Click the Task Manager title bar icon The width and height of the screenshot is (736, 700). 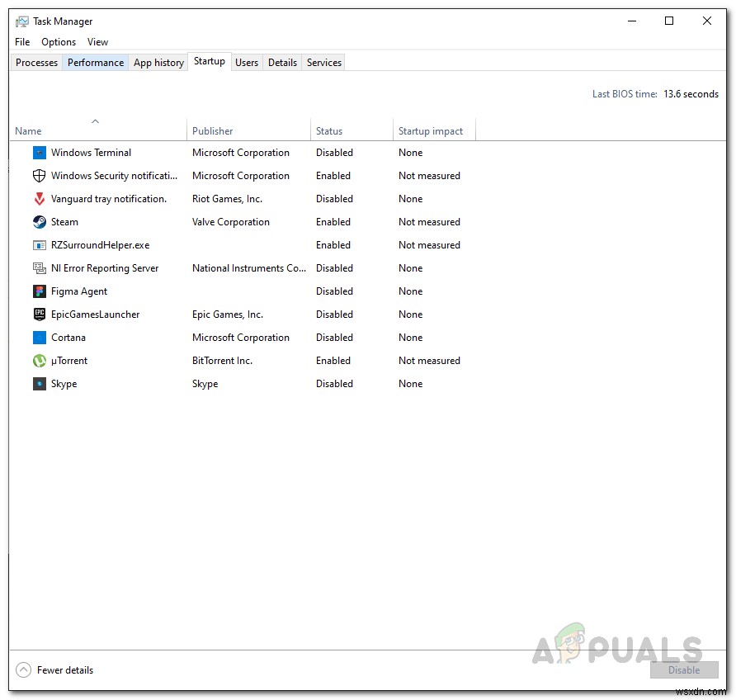tap(21, 21)
